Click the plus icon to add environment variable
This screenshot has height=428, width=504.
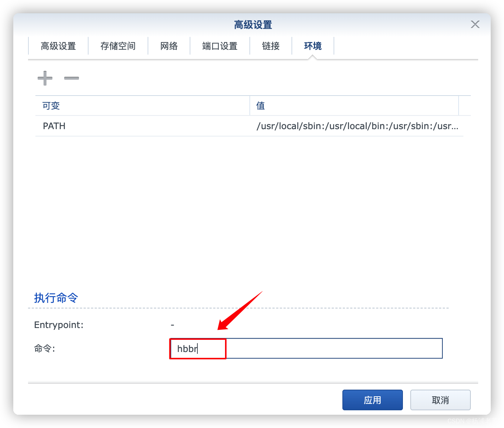click(x=45, y=78)
